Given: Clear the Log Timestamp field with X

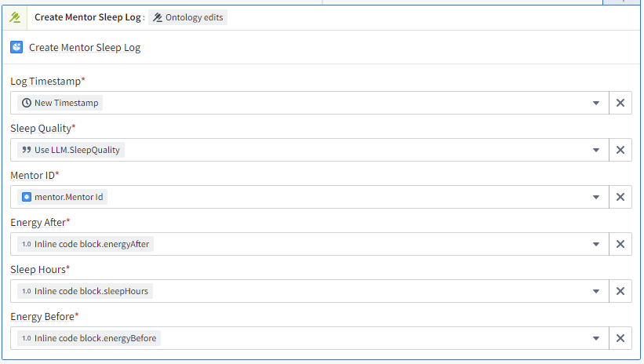Looking at the screenshot, I should pos(620,103).
